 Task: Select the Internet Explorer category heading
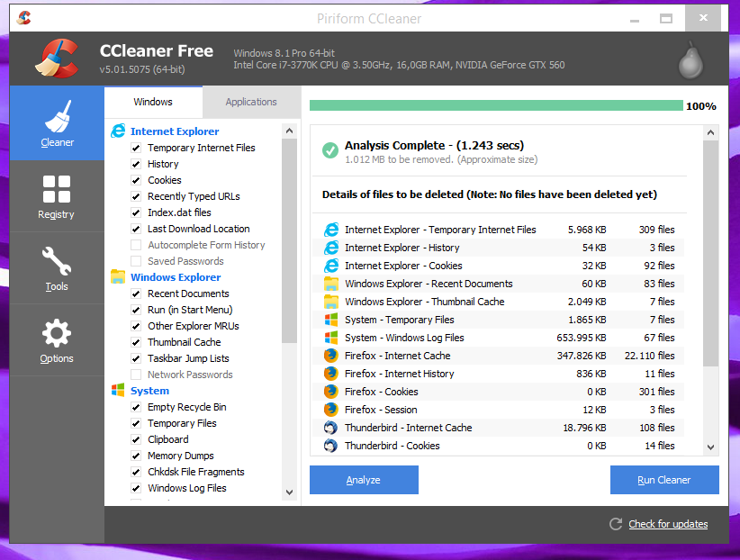175,131
